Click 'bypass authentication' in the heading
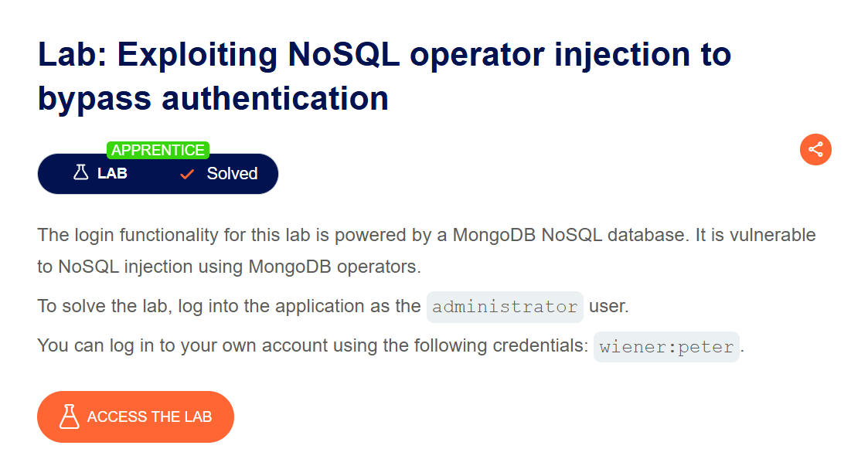Screen dimensions: 868x459 (x=213, y=99)
